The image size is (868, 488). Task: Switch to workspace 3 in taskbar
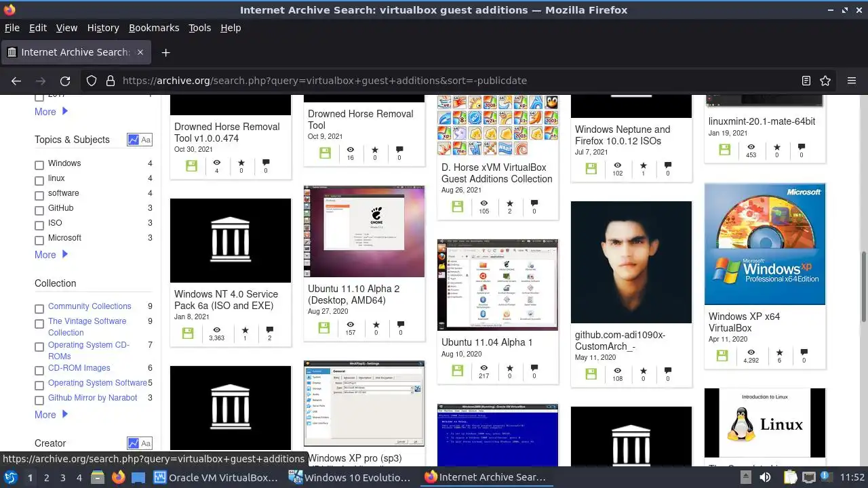pyautogui.click(x=62, y=477)
